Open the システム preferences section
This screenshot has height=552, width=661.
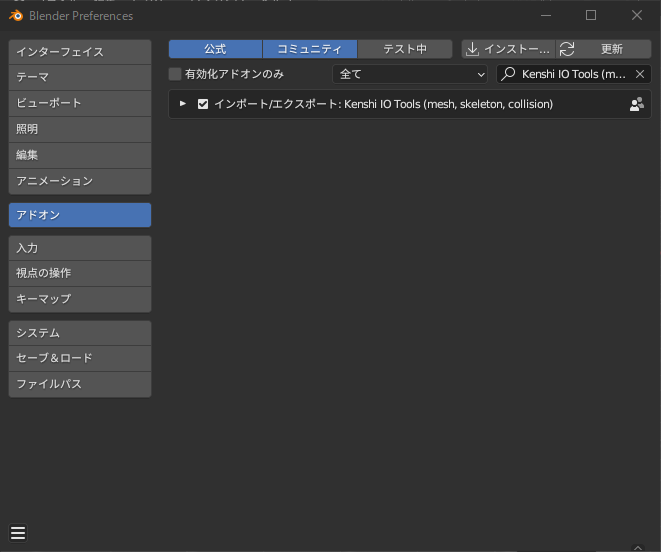point(80,333)
